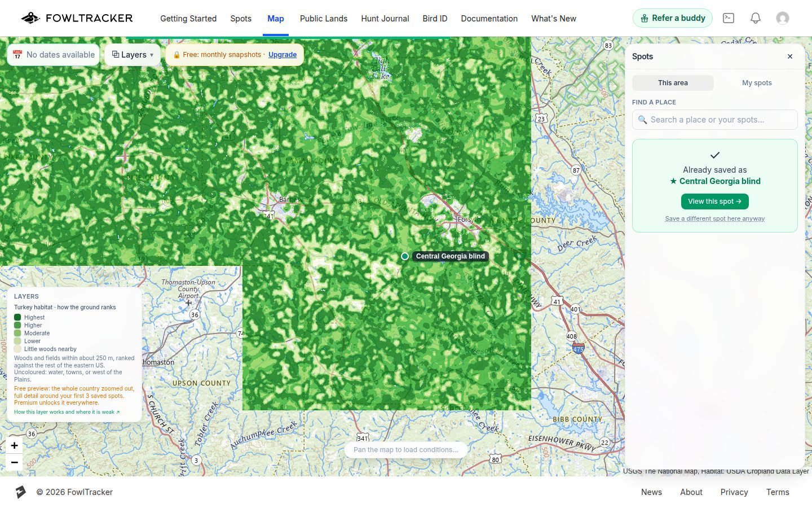Open the News footer link
The width and height of the screenshot is (812, 508).
click(x=651, y=492)
